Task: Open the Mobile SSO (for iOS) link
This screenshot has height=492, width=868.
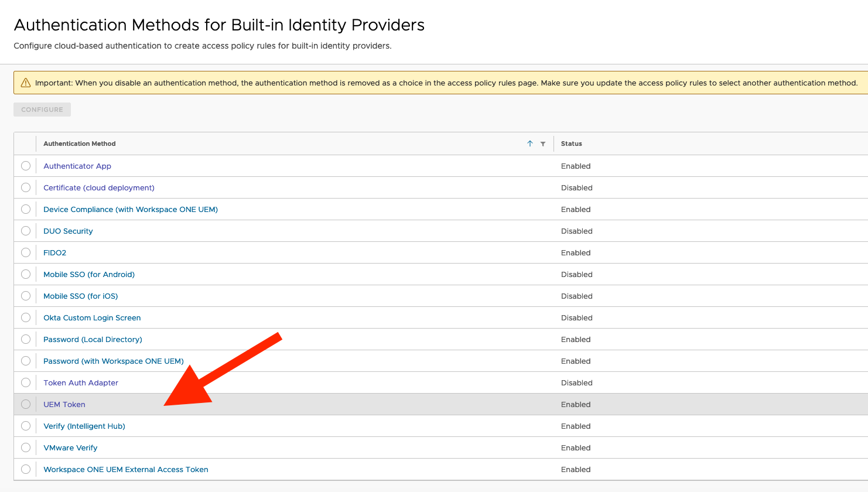Action: (81, 296)
